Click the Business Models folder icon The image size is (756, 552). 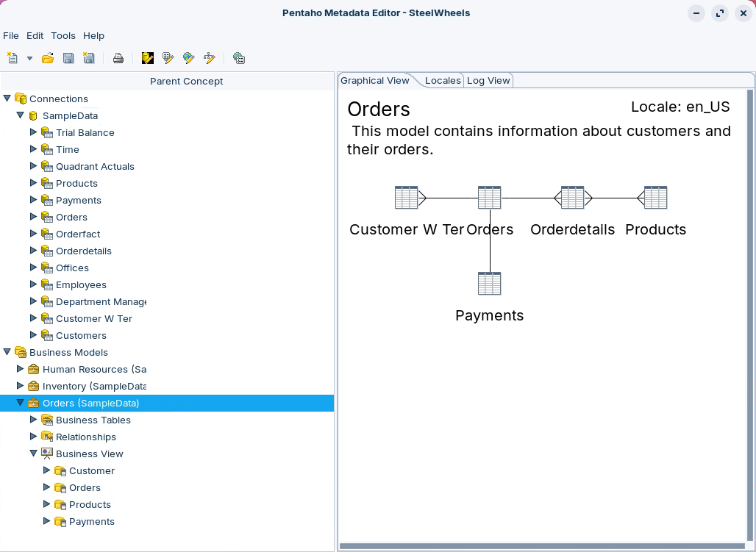pos(21,352)
